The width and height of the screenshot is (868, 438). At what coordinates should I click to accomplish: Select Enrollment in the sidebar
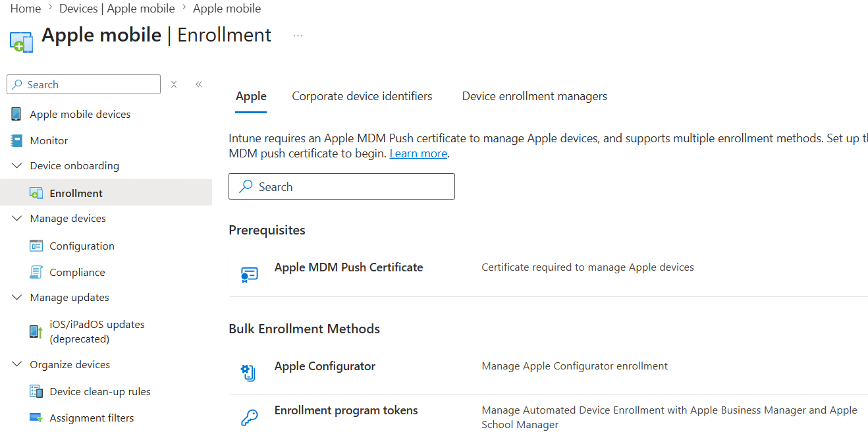(76, 193)
